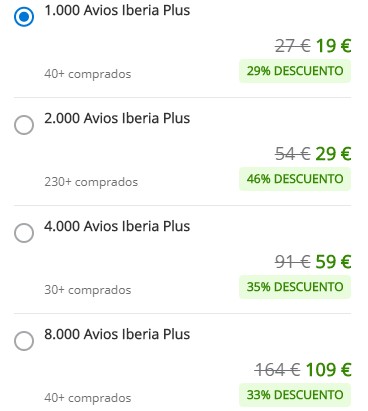This screenshot has width=368, height=411.
Task: Click the 109 € discounted price
Action: (328, 370)
